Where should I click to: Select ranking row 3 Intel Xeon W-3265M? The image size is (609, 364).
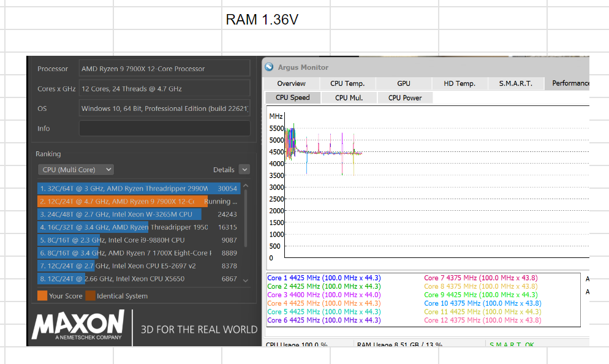tap(138, 214)
